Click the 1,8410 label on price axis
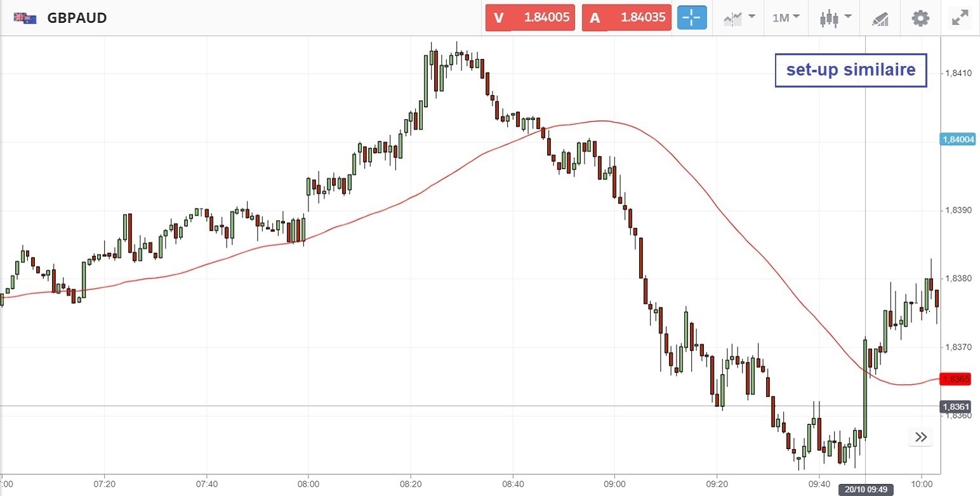The height and width of the screenshot is (496, 980). (x=958, y=74)
